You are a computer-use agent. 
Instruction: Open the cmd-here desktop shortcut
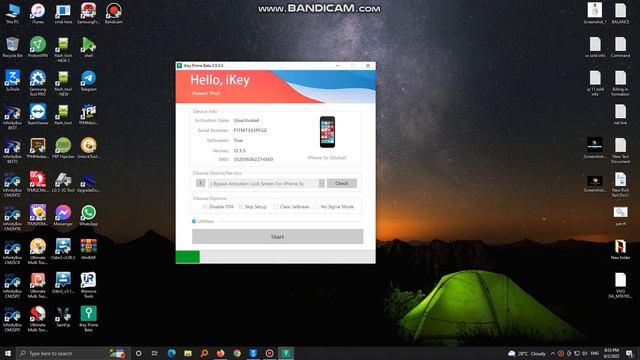pos(63,13)
